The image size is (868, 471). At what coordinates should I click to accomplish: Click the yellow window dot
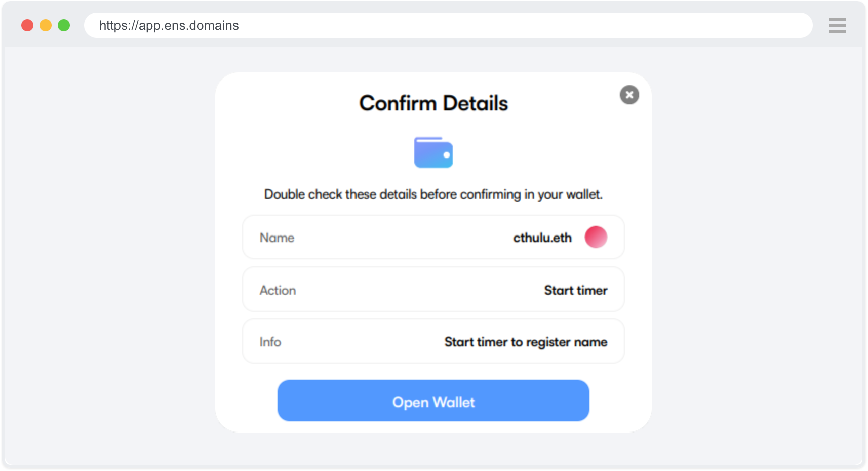(46, 25)
